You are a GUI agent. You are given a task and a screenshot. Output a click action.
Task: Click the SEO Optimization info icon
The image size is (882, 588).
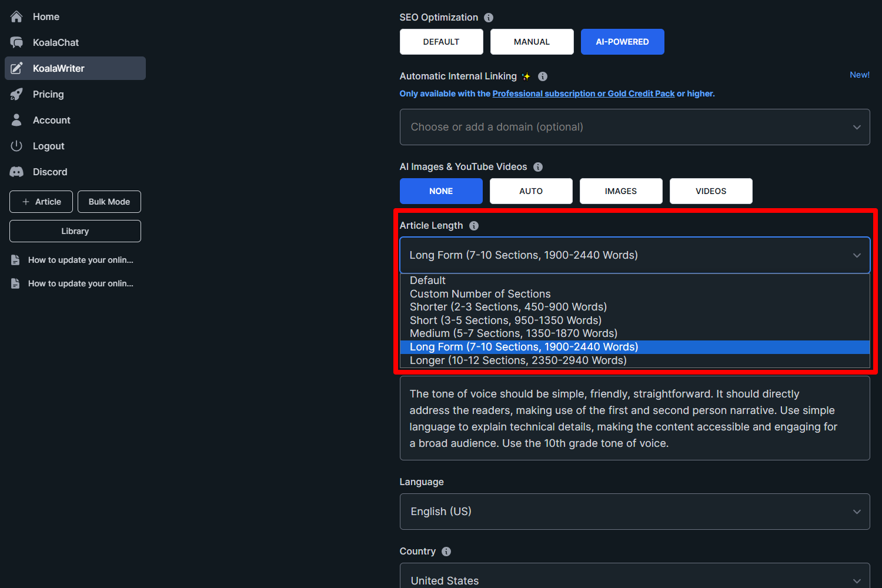(489, 18)
